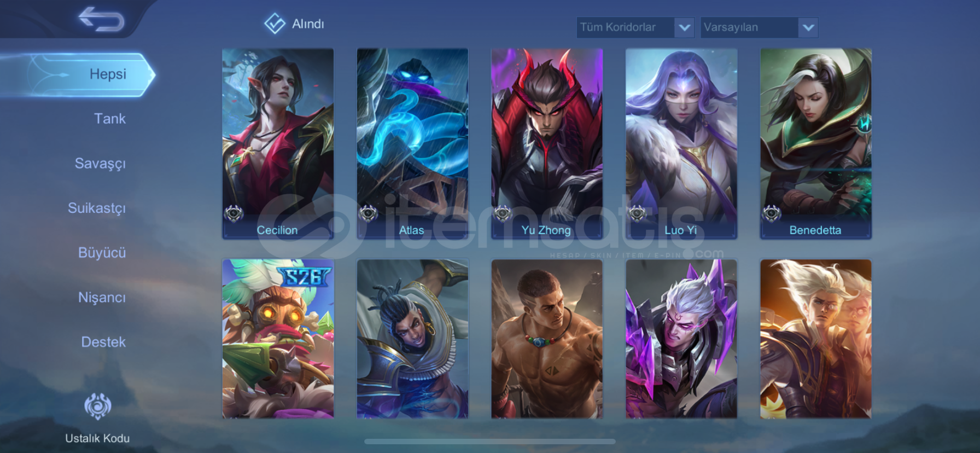Show the Savaşçı heroes
The image size is (980, 453).
(100, 164)
